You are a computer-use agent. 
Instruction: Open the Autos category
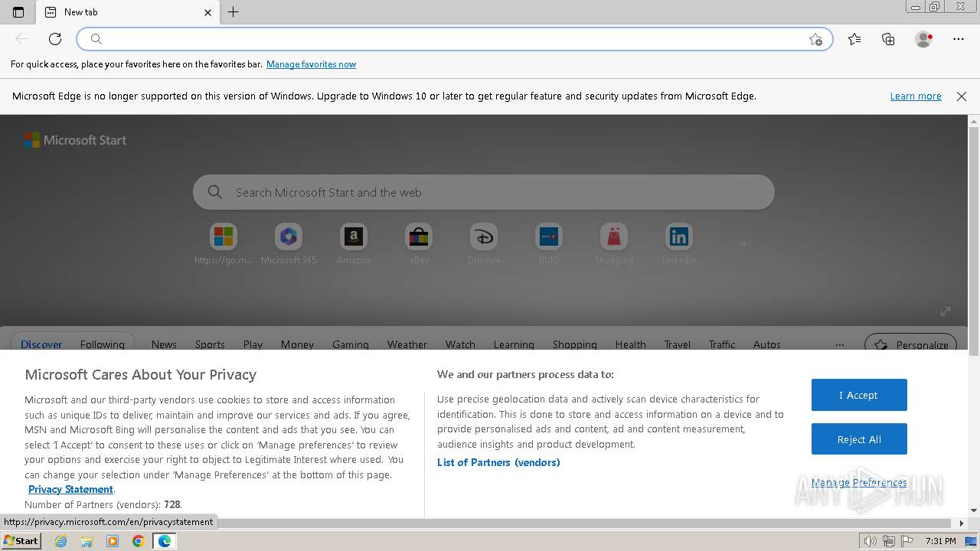[x=767, y=344]
